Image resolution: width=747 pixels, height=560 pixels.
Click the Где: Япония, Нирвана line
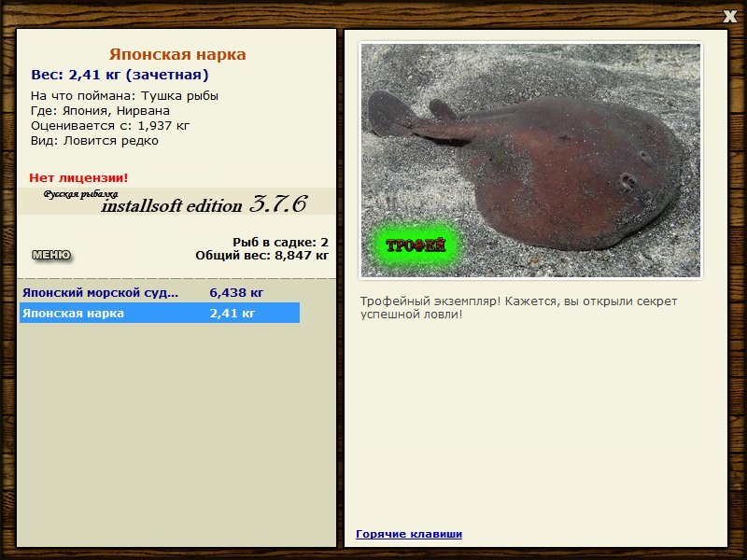pos(100,111)
